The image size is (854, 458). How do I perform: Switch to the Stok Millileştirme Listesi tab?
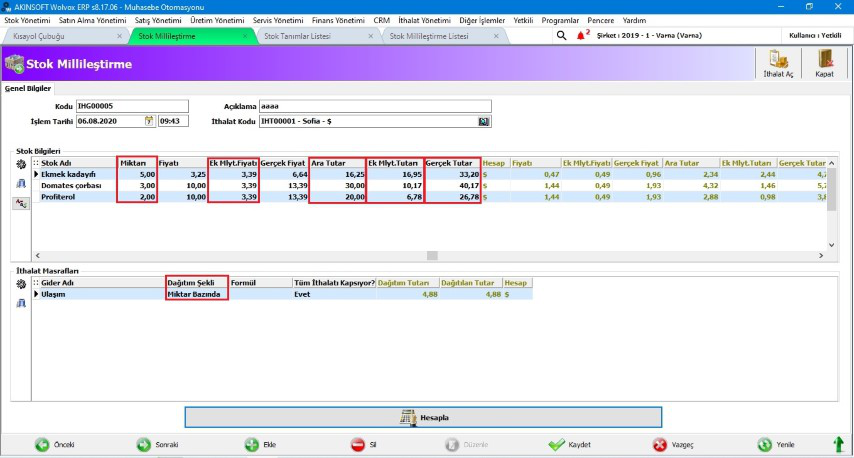coord(430,36)
